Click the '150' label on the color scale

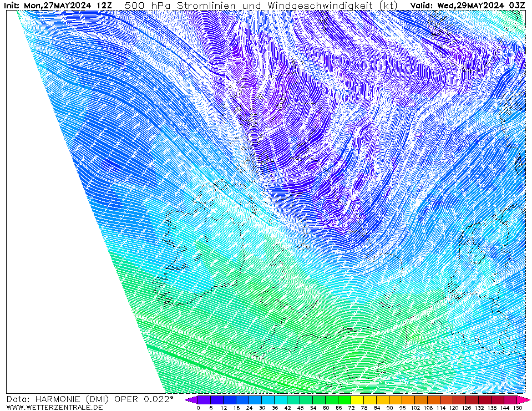point(518,408)
